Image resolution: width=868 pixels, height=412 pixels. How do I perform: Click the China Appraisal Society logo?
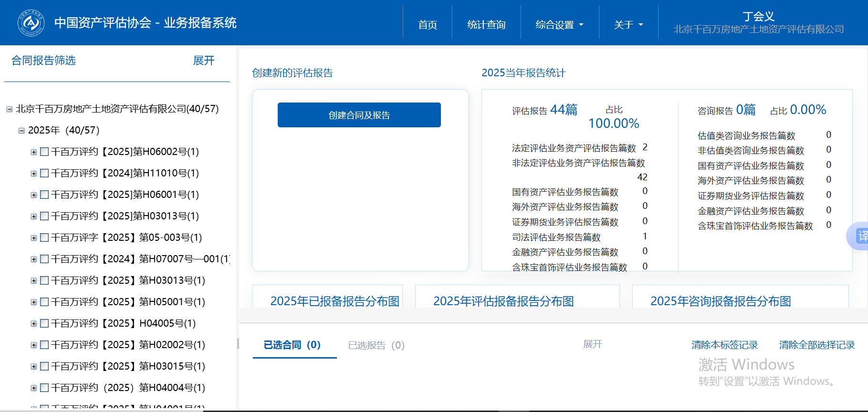[31, 23]
